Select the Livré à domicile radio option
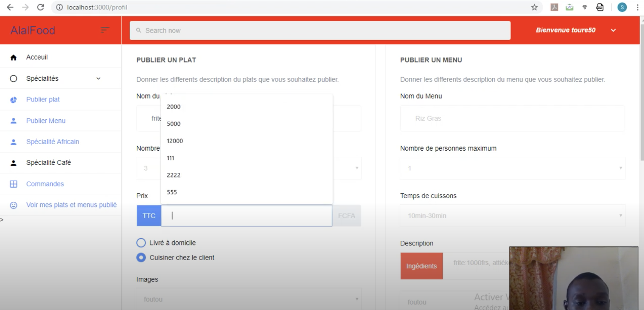This screenshot has height=310, width=644. 141,243
